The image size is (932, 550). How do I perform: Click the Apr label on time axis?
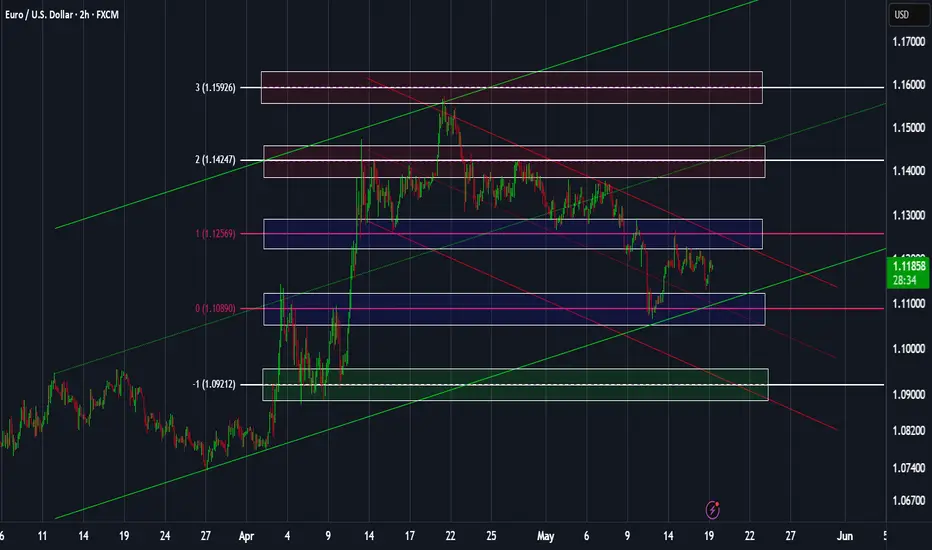point(246,536)
